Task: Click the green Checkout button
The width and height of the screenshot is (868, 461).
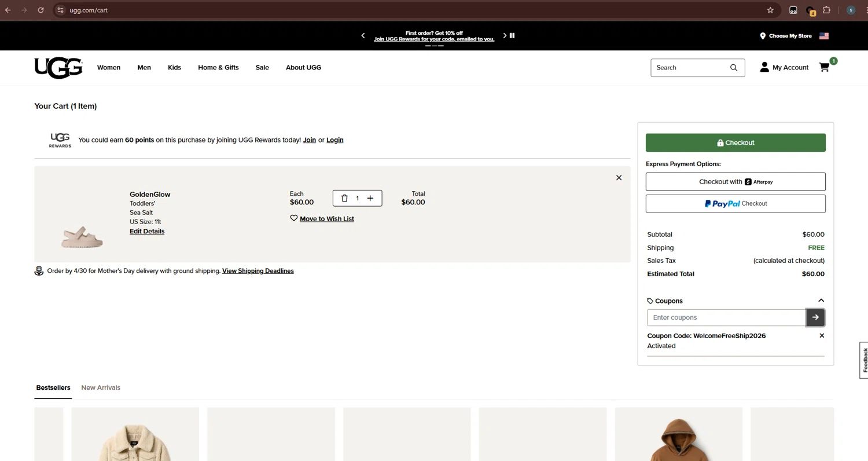Action: 735,142
